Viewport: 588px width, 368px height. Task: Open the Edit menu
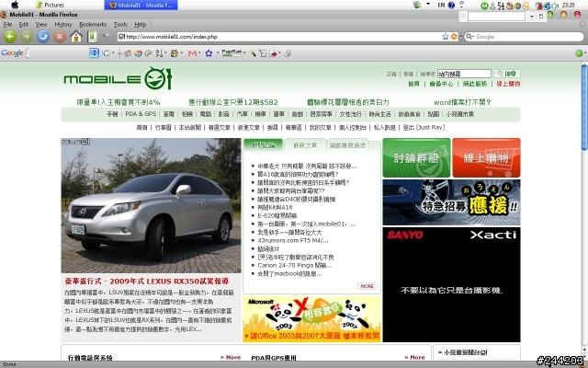point(24,25)
